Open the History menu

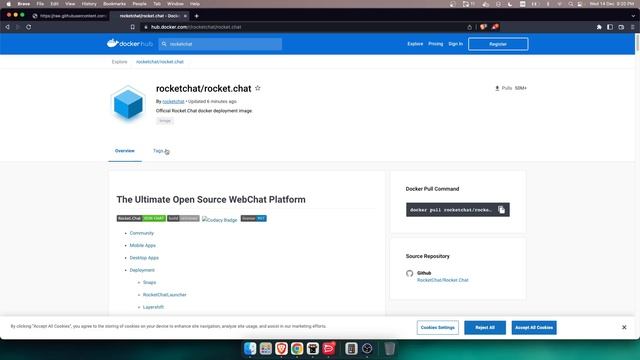89,4
